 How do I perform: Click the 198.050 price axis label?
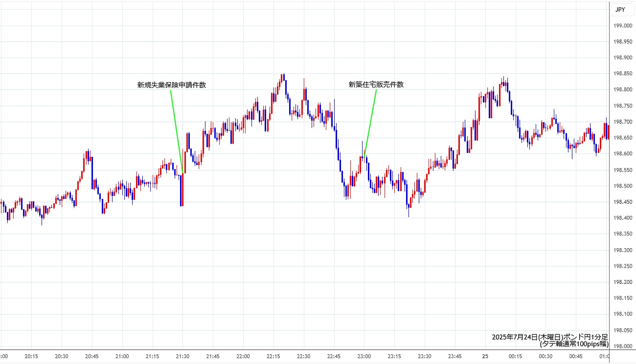623,330
